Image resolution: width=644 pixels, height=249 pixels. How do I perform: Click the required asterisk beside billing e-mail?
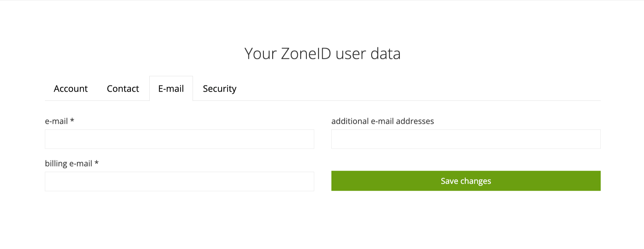[96, 162]
